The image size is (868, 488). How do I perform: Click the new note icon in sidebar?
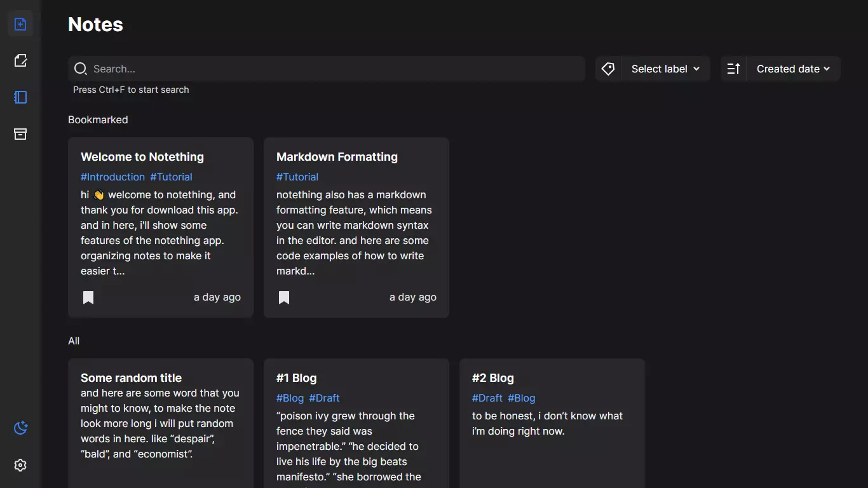coord(20,24)
